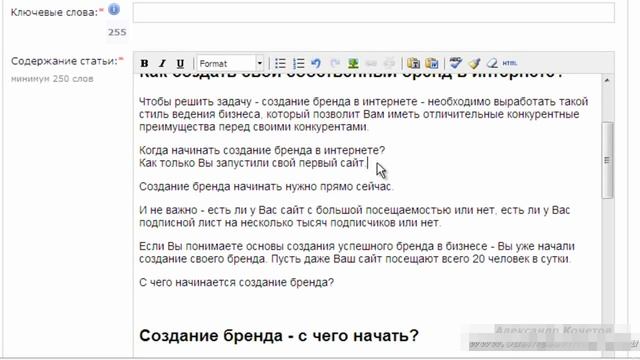Insert an image using the green picture icon

(x=353, y=63)
